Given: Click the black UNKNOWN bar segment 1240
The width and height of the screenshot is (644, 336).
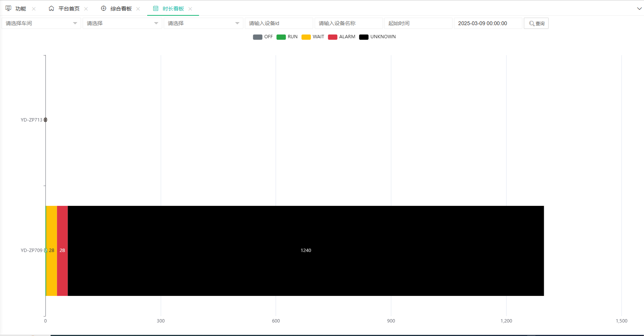Looking at the screenshot, I should (306, 250).
